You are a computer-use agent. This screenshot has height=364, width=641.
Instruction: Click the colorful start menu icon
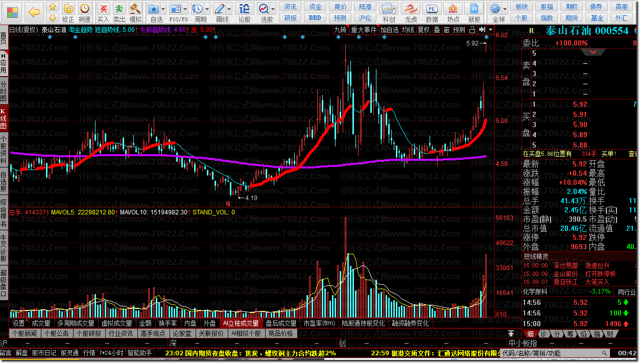click(x=11, y=11)
